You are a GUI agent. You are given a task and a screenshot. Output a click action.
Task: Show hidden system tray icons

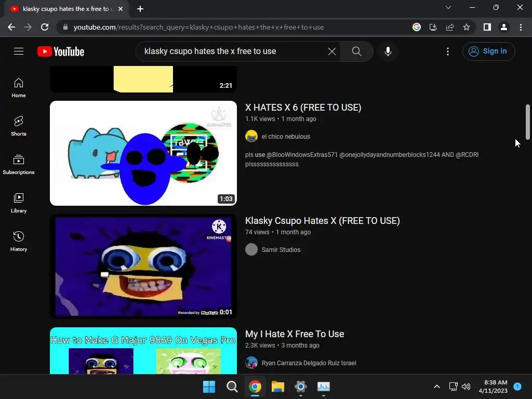click(437, 387)
